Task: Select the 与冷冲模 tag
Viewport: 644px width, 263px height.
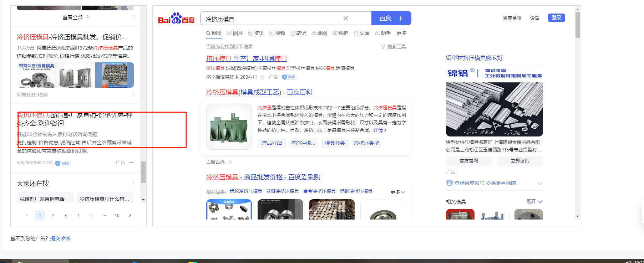Action: pos(303,143)
